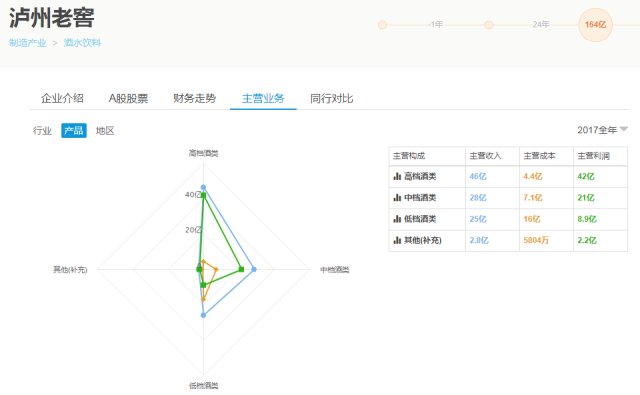The height and width of the screenshot is (395, 640).
Task: Open the 企业介绍 tab
Action: coord(62,98)
